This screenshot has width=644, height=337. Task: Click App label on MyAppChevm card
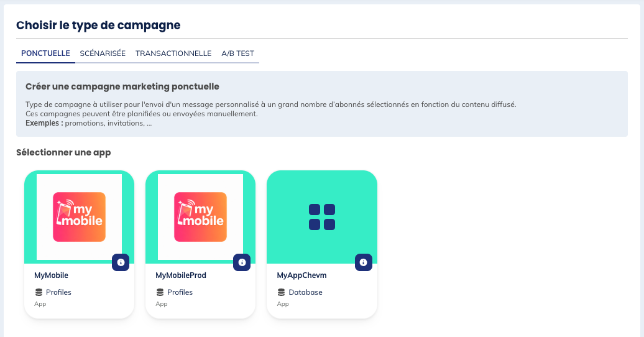click(283, 304)
